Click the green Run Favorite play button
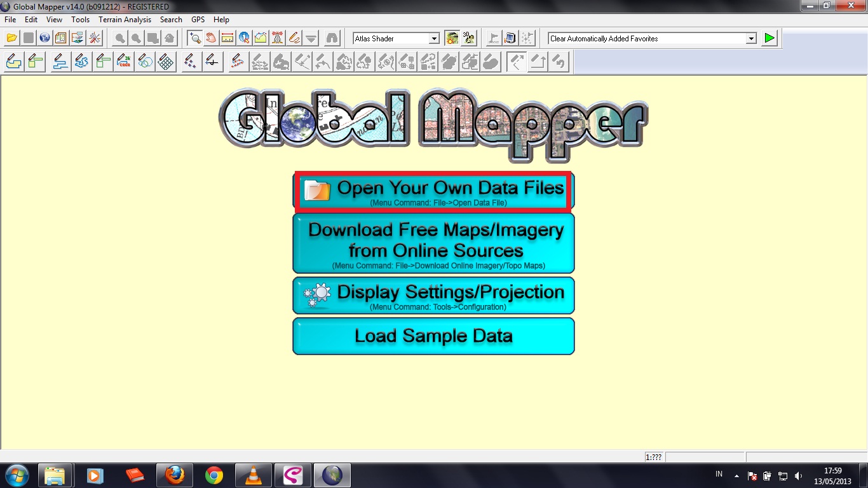868x488 pixels. (x=770, y=38)
